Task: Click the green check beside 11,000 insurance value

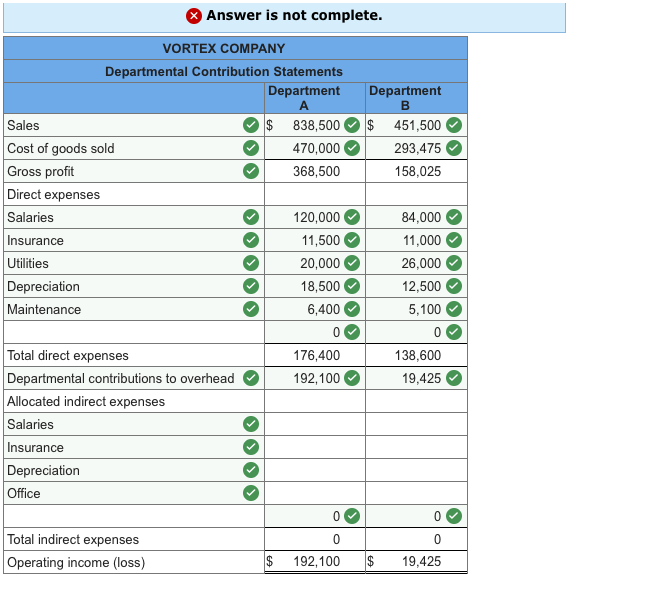Action: [x=454, y=240]
